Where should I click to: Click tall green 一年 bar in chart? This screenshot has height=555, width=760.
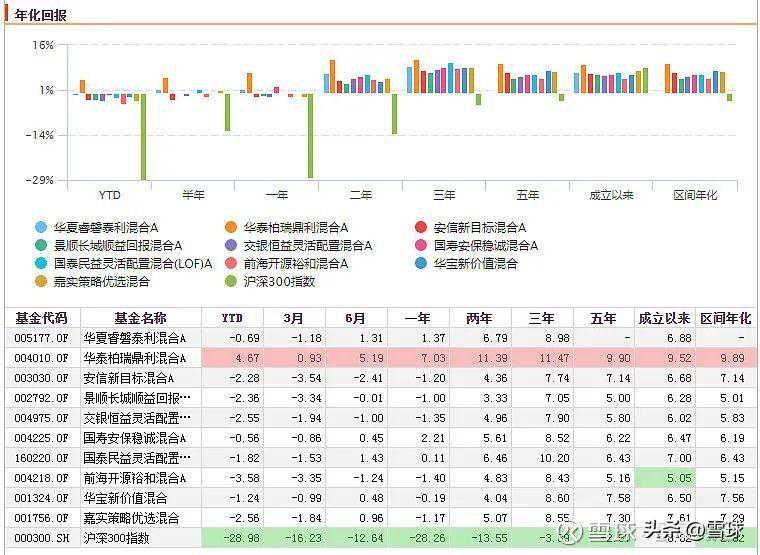[310, 135]
